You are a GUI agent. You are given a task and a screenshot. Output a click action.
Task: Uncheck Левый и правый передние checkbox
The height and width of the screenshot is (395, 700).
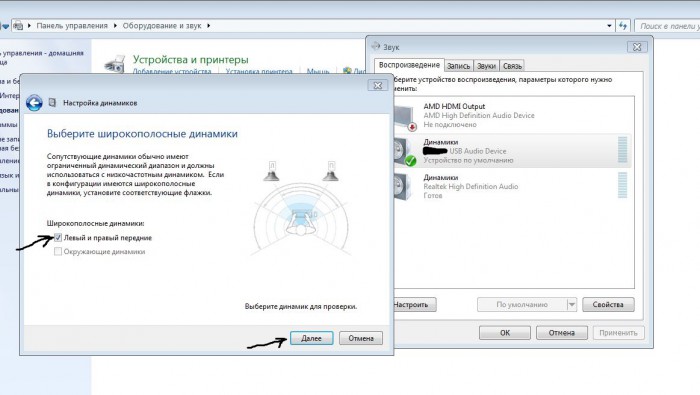(x=58, y=238)
